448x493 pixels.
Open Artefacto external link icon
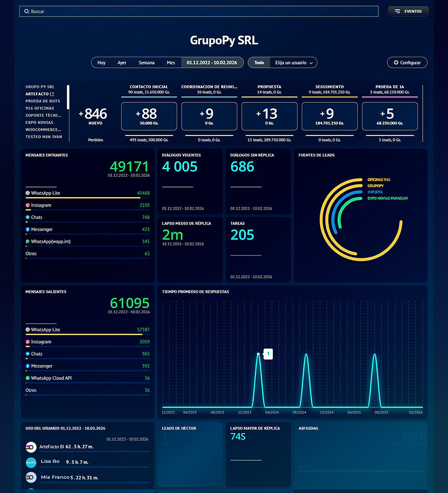[52, 94]
